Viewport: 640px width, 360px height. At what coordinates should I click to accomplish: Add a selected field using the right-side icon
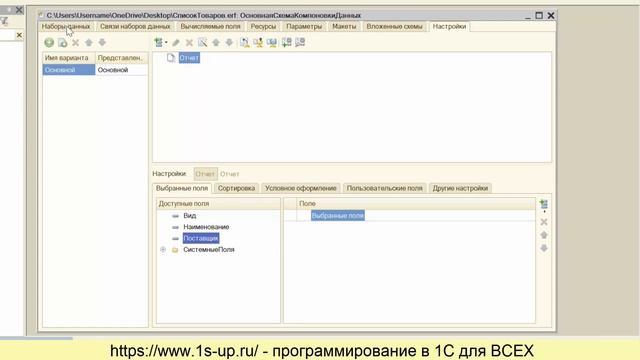544,204
